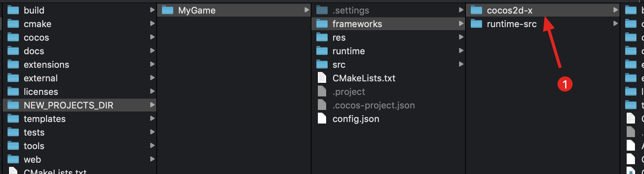Click the config.json file icon

tap(322, 119)
